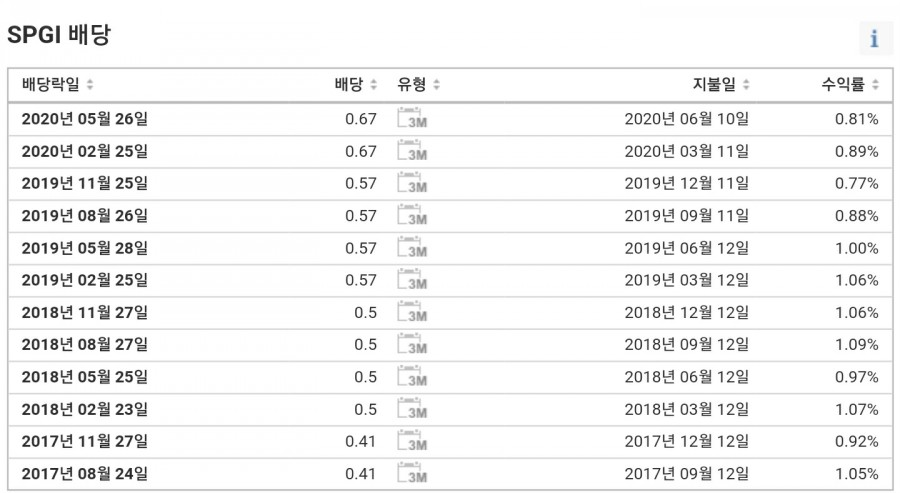Sort by 유형 column arrows
Viewport: 900px width, 493px height.
click(x=436, y=84)
